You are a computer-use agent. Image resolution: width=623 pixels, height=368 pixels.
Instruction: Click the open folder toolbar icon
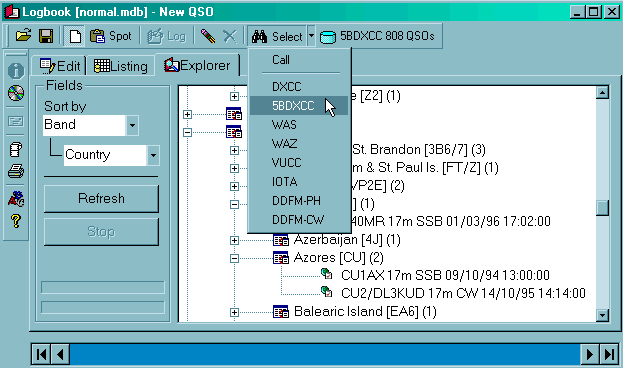(x=23, y=36)
